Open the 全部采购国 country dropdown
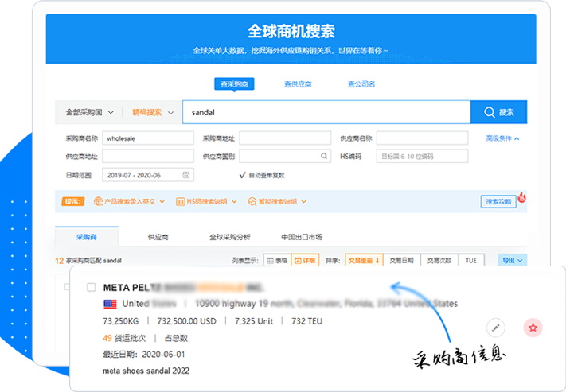The width and height of the screenshot is (566, 392). (x=89, y=113)
